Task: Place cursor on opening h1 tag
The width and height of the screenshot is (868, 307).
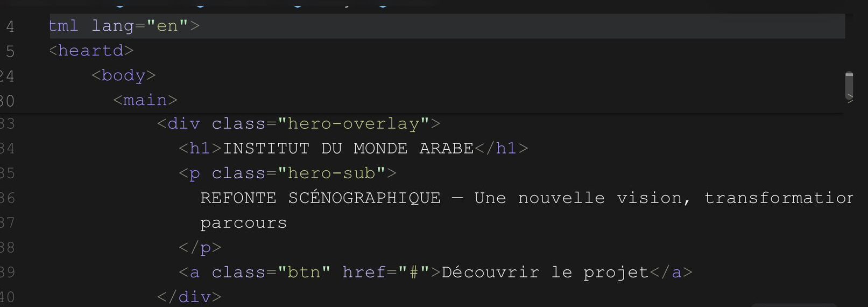Action: pos(200,149)
